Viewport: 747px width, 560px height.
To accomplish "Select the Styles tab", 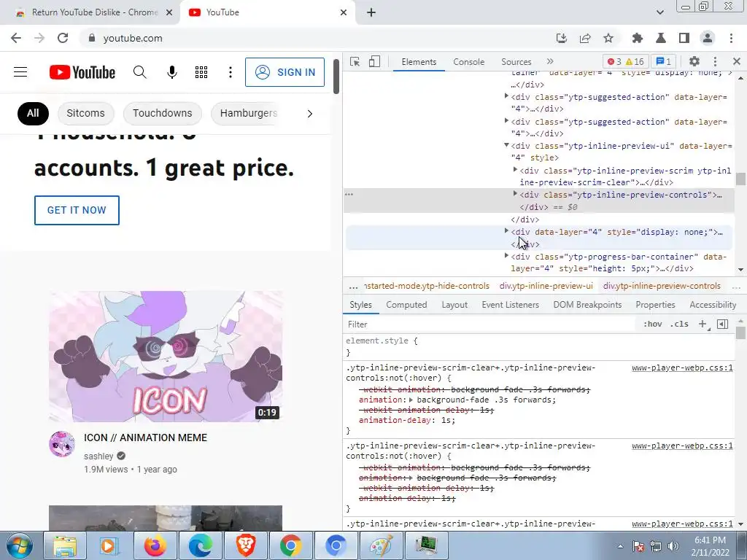I will tap(360, 305).
